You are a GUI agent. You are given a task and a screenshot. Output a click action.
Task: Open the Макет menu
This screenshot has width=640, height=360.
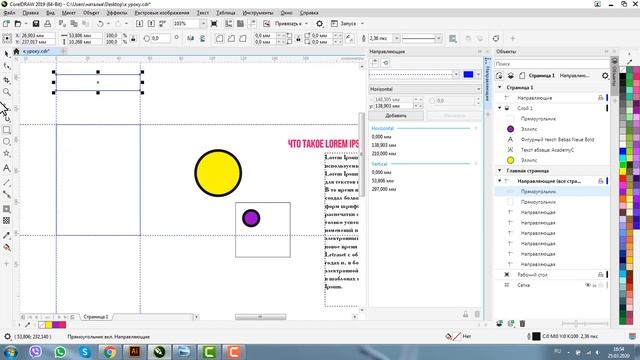(69, 13)
